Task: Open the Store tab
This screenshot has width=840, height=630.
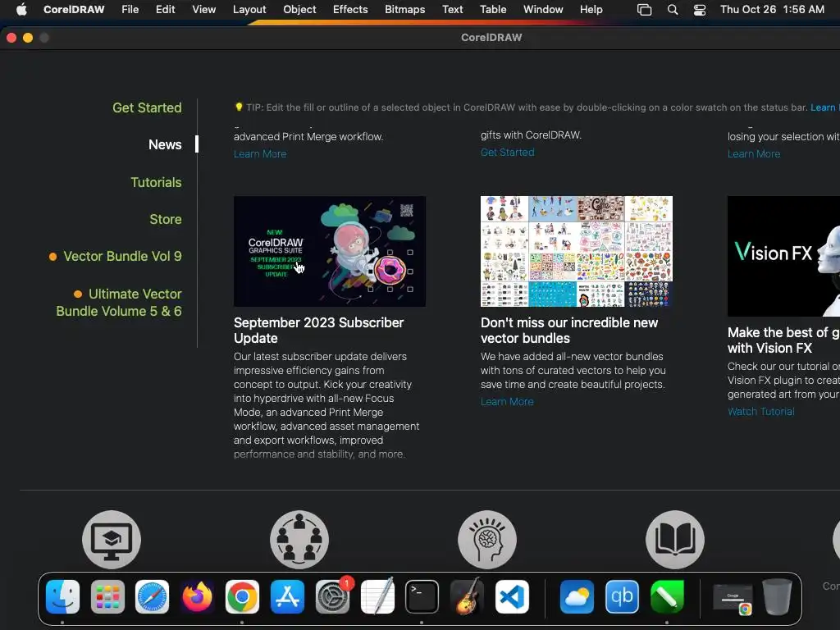Action: [x=166, y=219]
